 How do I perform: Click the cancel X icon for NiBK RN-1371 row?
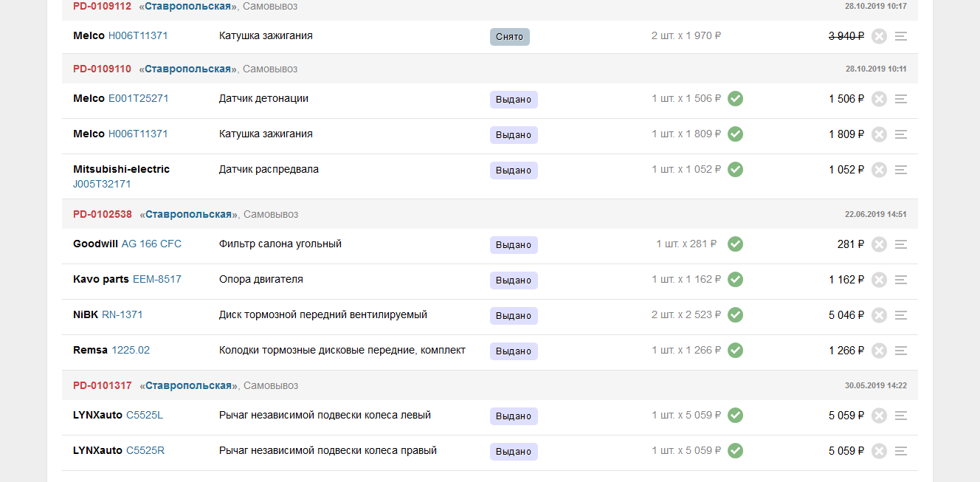coord(879,315)
